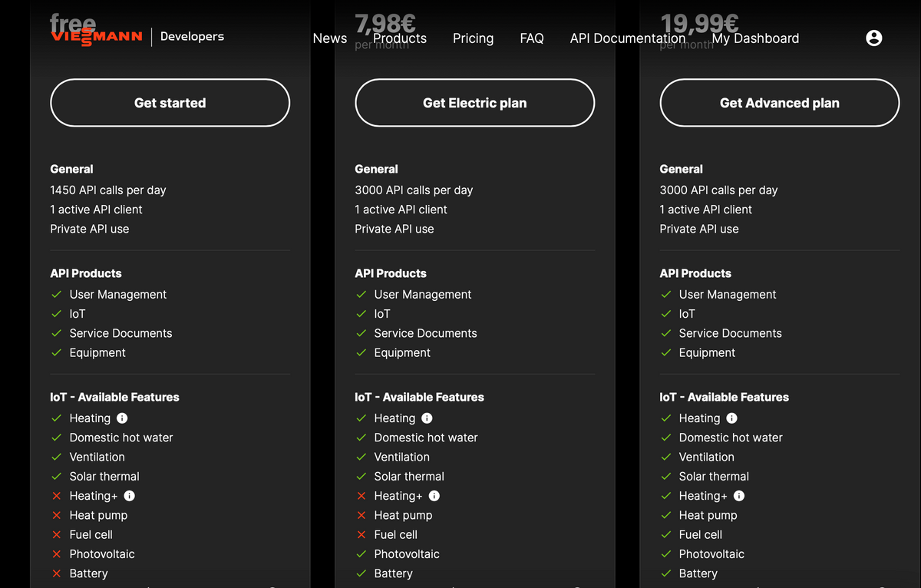Open the News menu item

(330, 38)
